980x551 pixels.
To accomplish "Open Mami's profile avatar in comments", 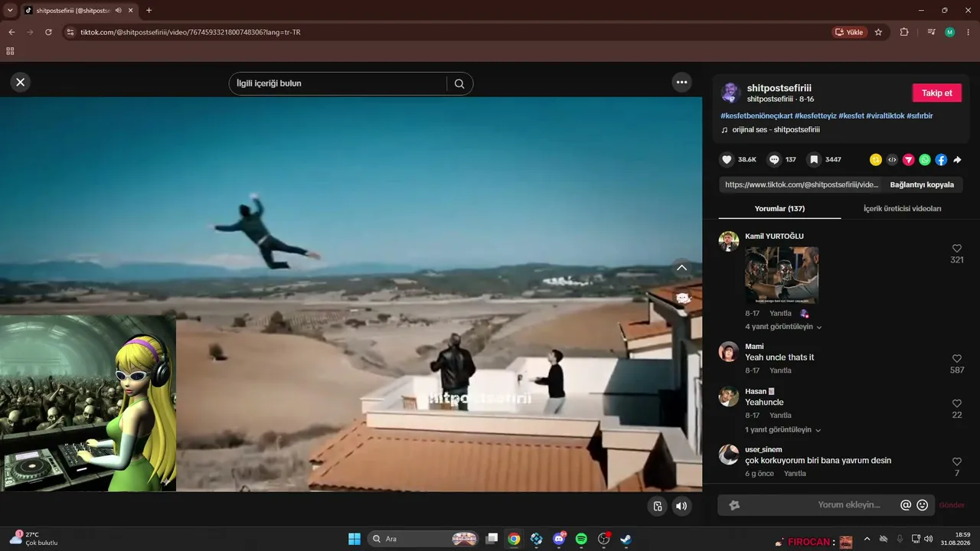I will [729, 351].
